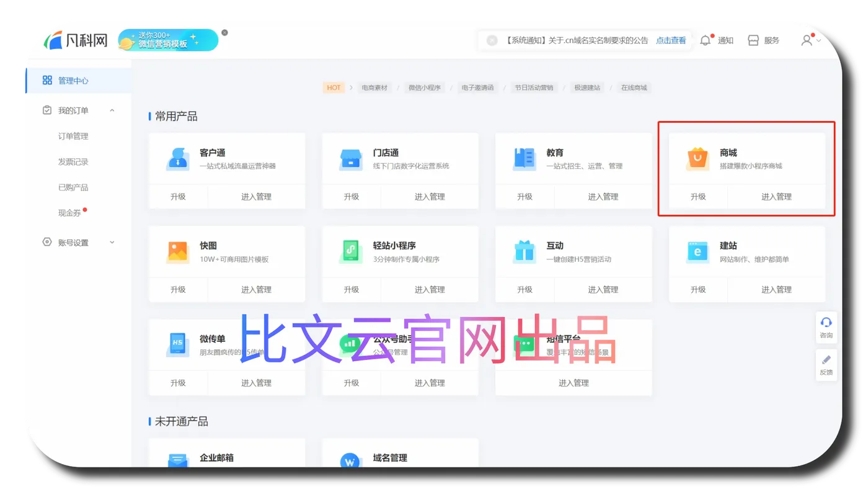
Task: Open the 通知 bell icon
Action: [706, 40]
